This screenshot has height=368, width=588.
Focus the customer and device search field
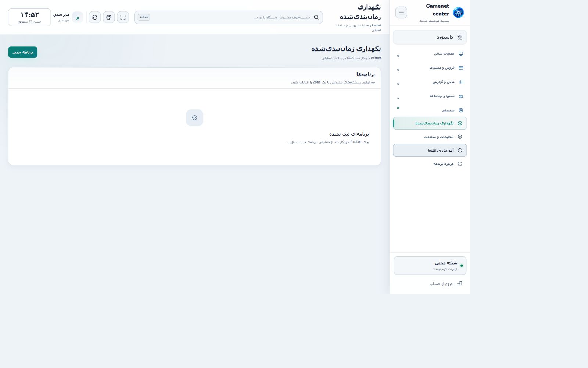(x=229, y=17)
